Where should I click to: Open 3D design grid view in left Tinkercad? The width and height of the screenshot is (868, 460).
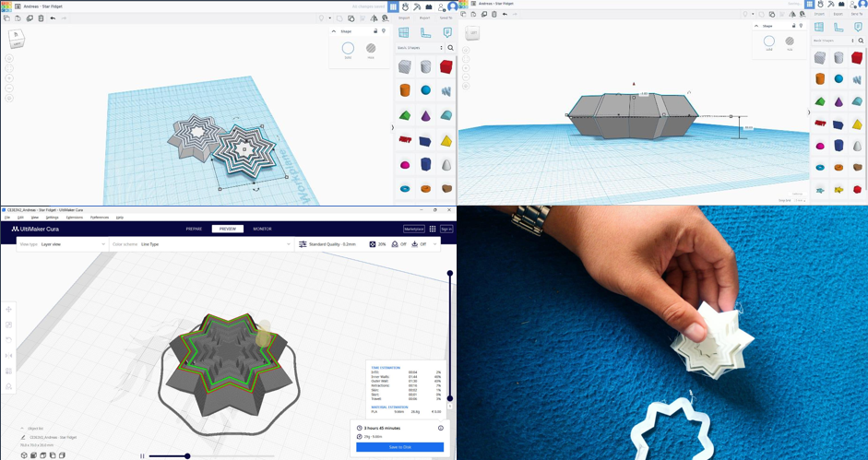(x=393, y=6)
